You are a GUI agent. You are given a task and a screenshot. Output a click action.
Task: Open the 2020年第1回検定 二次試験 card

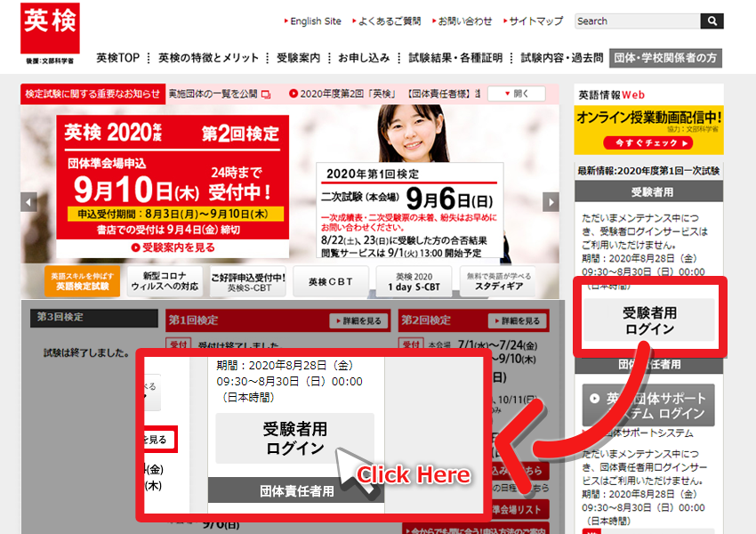[410, 210]
